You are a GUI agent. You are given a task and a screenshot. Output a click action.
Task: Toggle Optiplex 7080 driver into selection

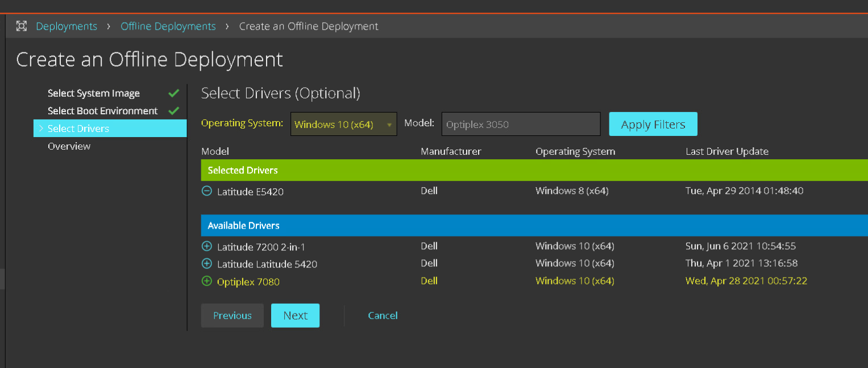coord(206,281)
